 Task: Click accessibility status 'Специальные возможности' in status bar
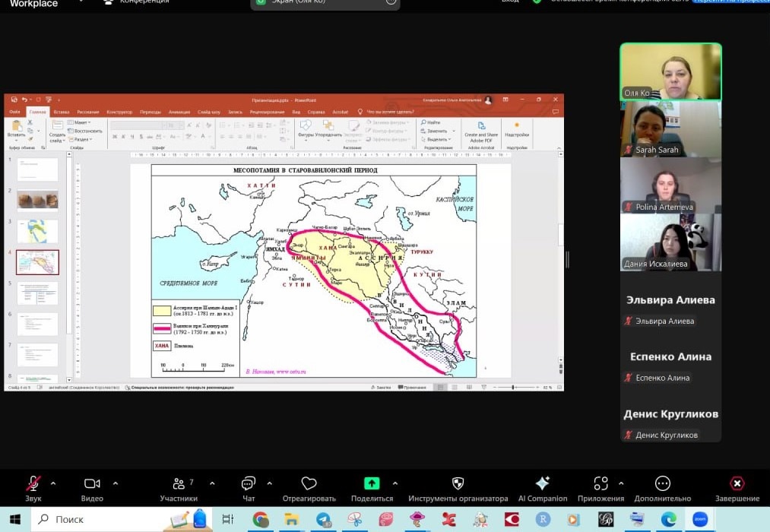click(179, 388)
